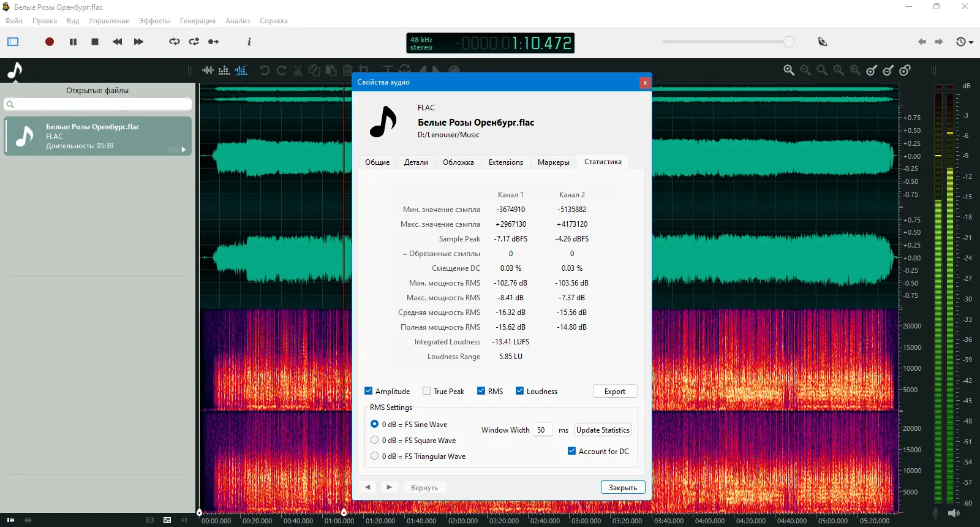This screenshot has height=527, width=980.
Task: Click the vertical zoom in icon
Action: [x=872, y=70]
